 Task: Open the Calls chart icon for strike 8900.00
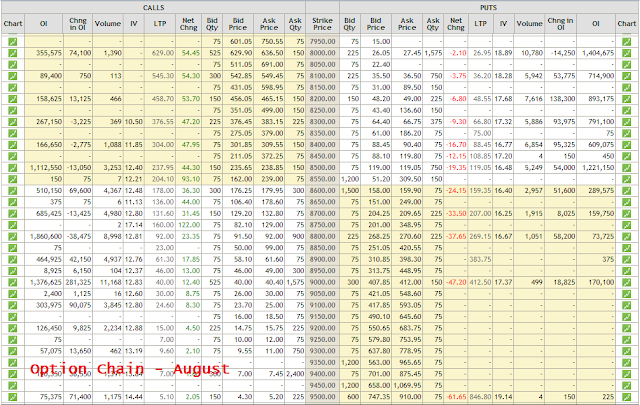(x=13, y=259)
